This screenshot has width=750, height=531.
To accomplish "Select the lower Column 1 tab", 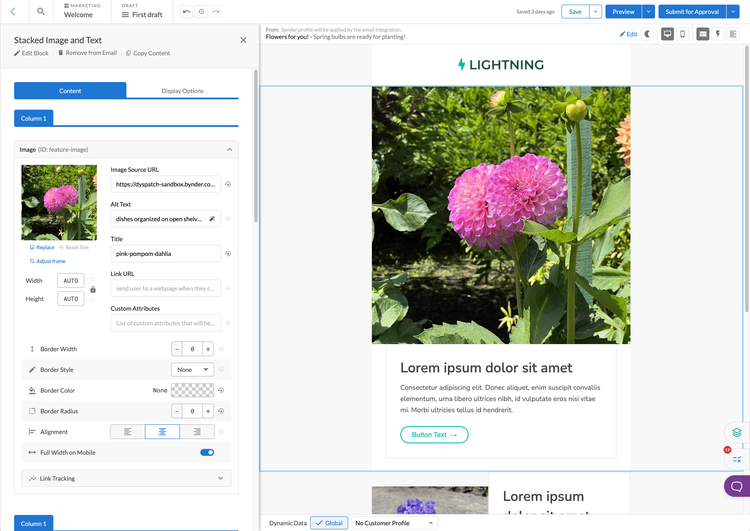I will [33, 523].
